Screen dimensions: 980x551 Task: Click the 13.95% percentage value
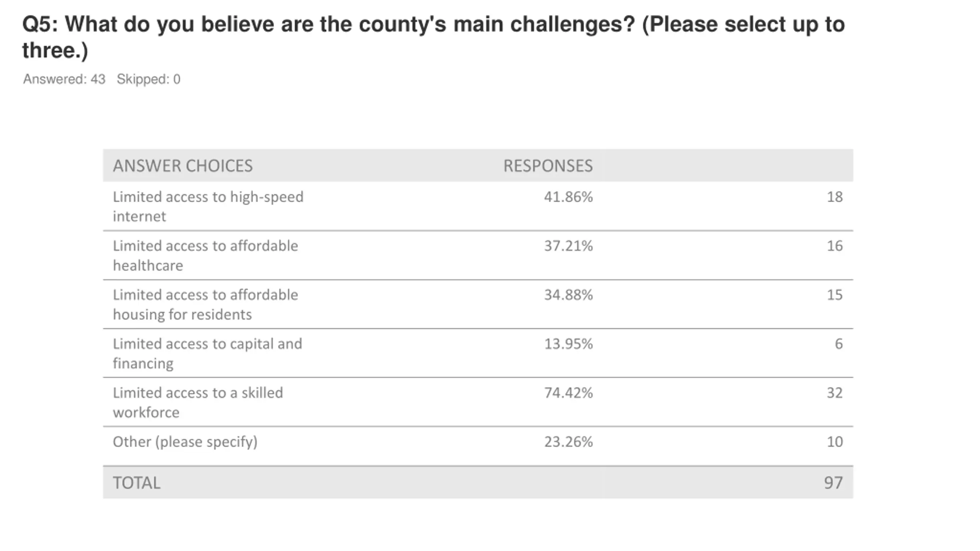click(x=568, y=344)
